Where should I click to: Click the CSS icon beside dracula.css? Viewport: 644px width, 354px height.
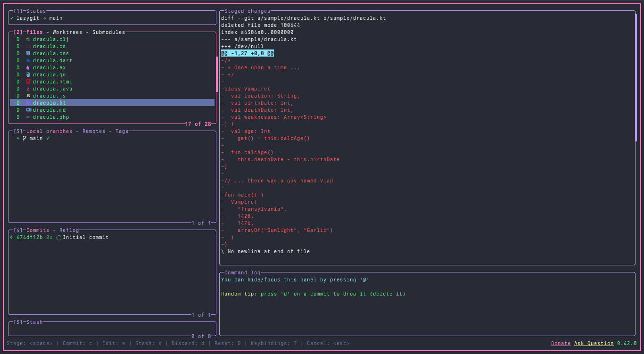(28, 53)
